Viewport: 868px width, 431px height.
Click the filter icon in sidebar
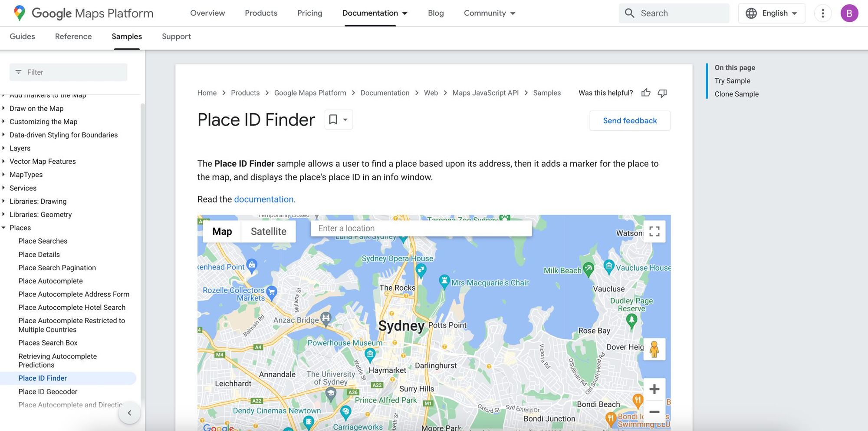19,72
